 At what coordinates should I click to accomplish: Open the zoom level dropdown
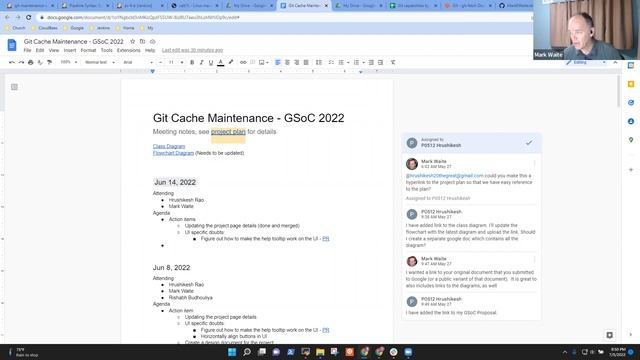69,62
